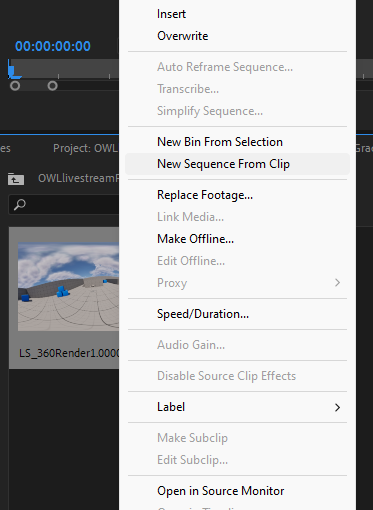The image size is (373, 510).
Task: Click the Make Subclip entry
Action: tap(192, 438)
